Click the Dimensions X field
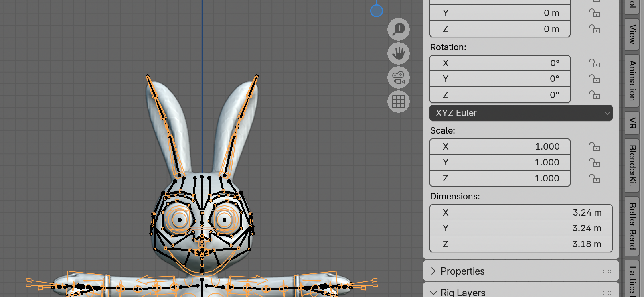644x297 pixels. coord(521,212)
